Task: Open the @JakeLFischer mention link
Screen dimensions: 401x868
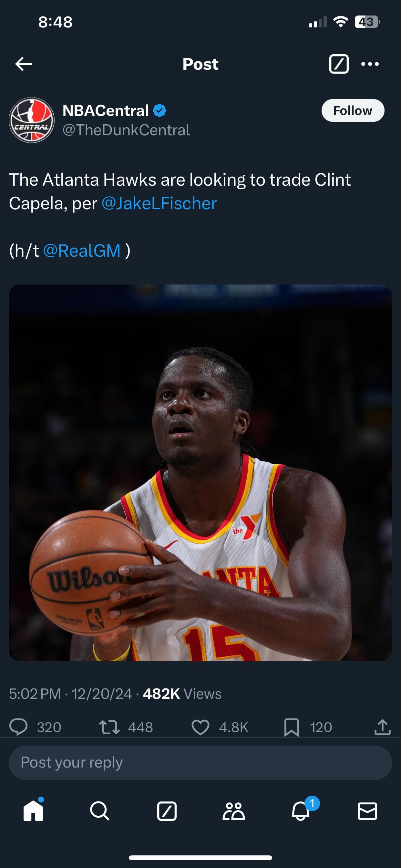Action: 159,203
